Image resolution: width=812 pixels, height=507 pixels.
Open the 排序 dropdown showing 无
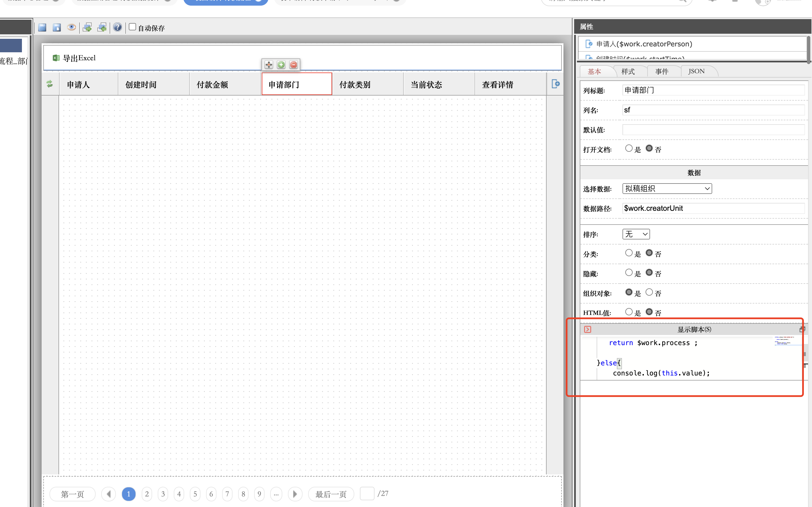[636, 234]
